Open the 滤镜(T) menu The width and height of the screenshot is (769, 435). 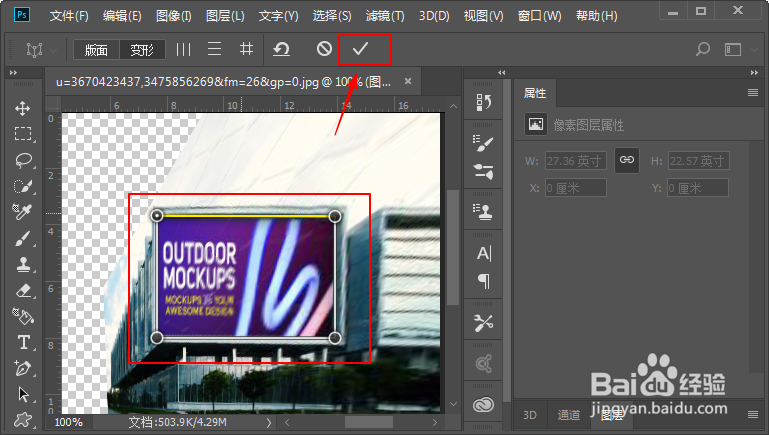(x=385, y=16)
